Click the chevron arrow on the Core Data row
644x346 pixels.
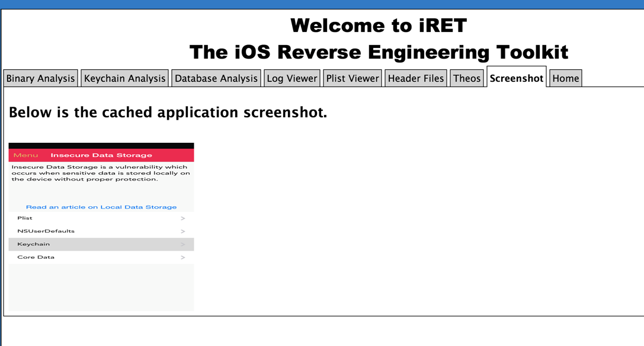182,258
